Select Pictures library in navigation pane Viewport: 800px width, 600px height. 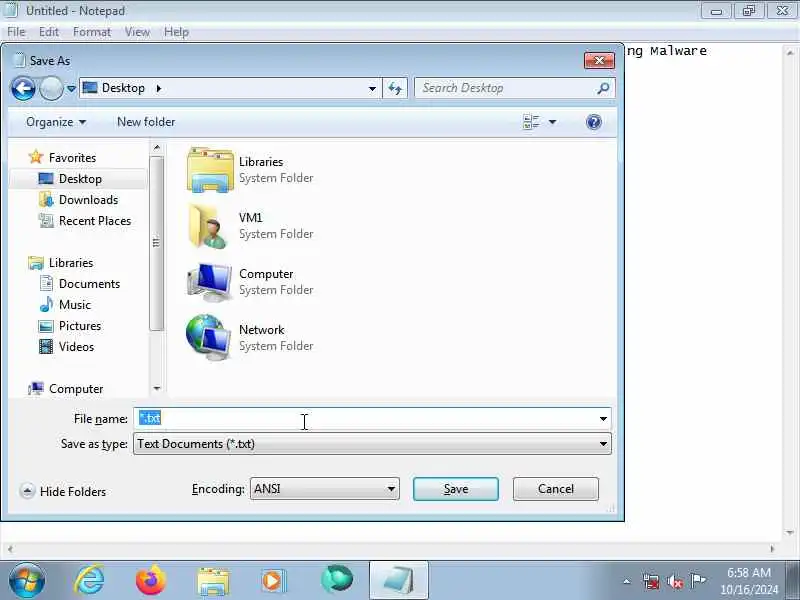[80, 325]
